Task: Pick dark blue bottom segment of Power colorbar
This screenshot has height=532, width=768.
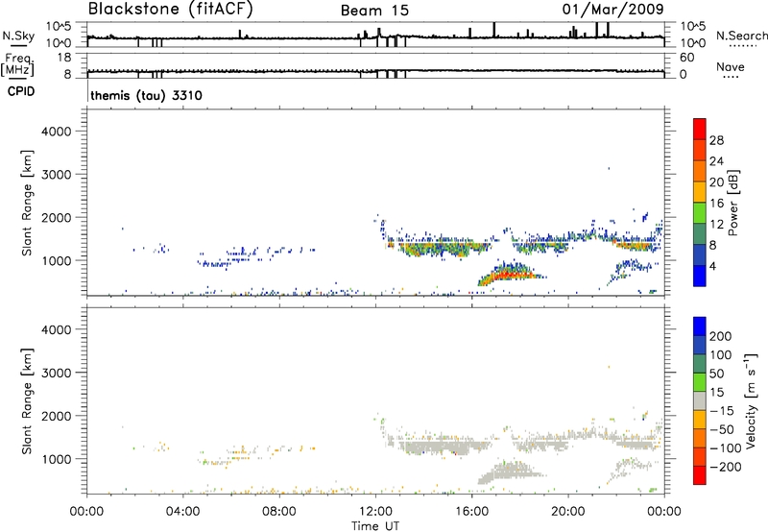Action: 700,276
